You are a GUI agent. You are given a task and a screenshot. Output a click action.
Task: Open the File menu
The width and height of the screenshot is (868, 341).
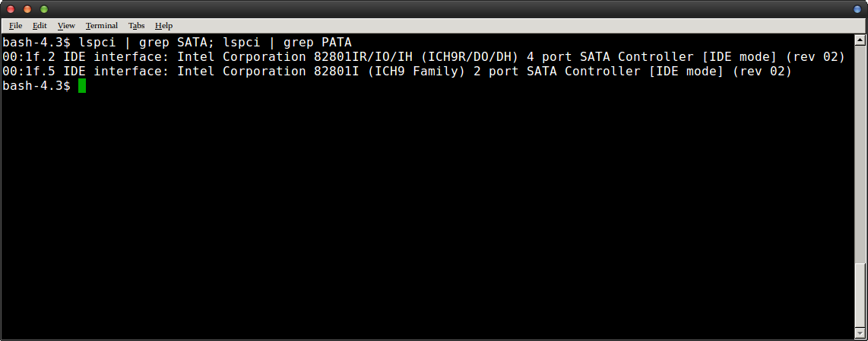coord(15,25)
